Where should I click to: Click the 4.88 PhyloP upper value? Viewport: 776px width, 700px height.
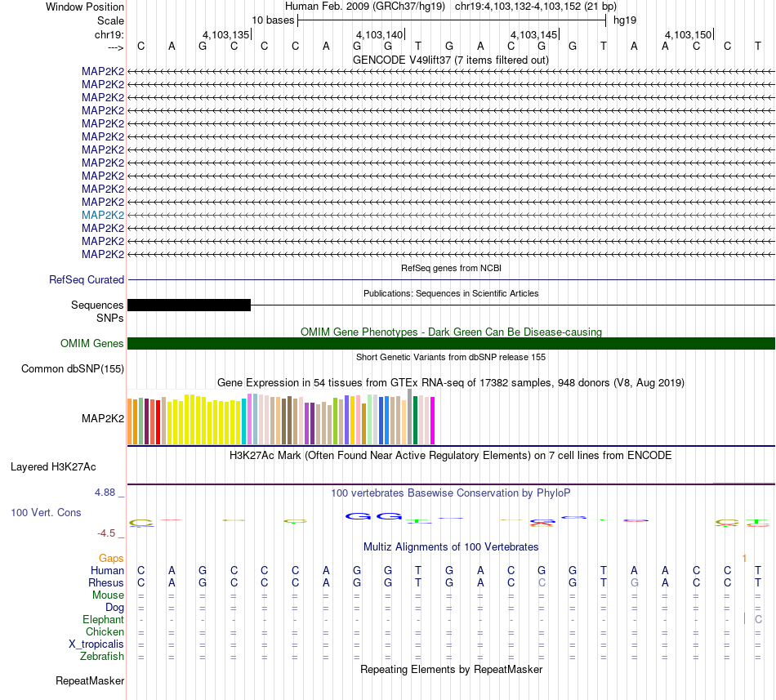105,493
